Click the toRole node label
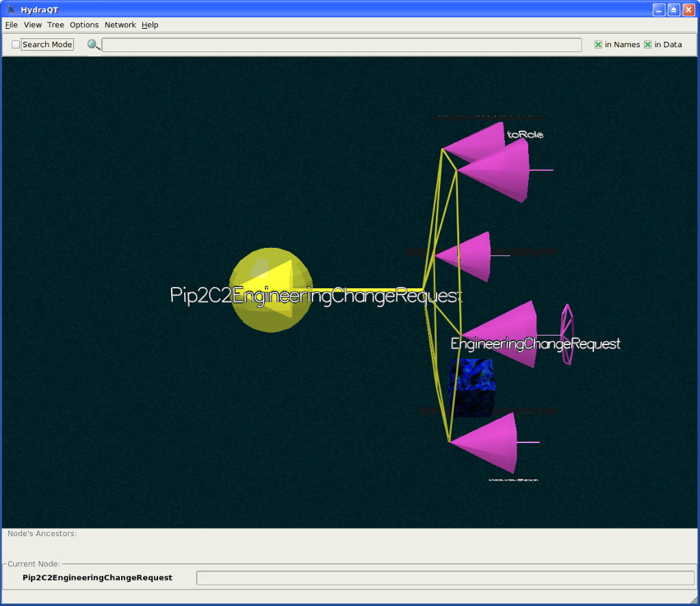Image resolution: width=700 pixels, height=606 pixels. [x=525, y=134]
